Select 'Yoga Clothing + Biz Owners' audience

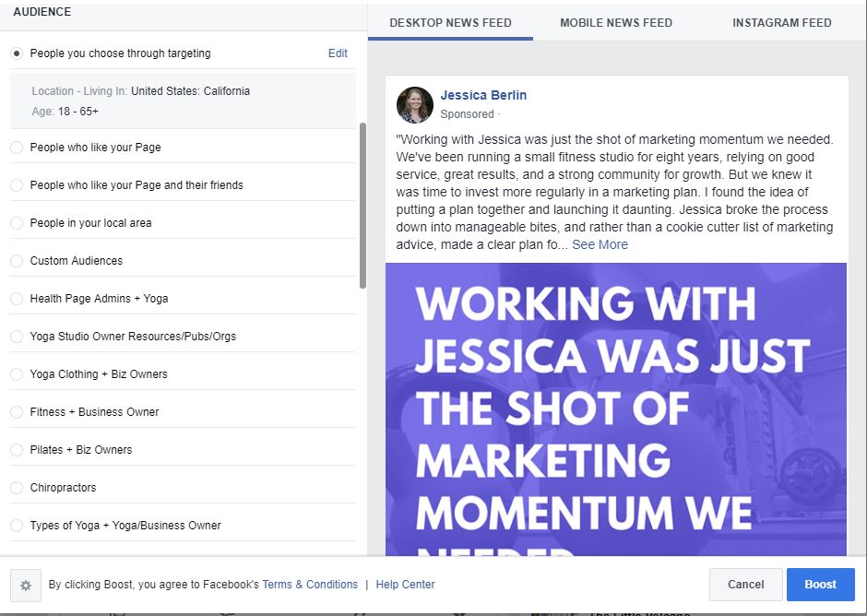pyautogui.click(x=17, y=374)
